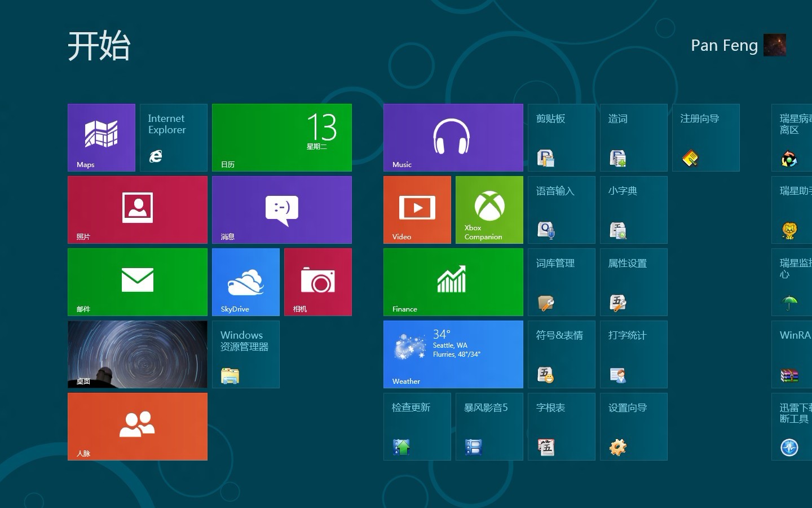Viewport: 812px width, 508px height.
Task: Launch the WinRAR tile
Action: (792, 354)
